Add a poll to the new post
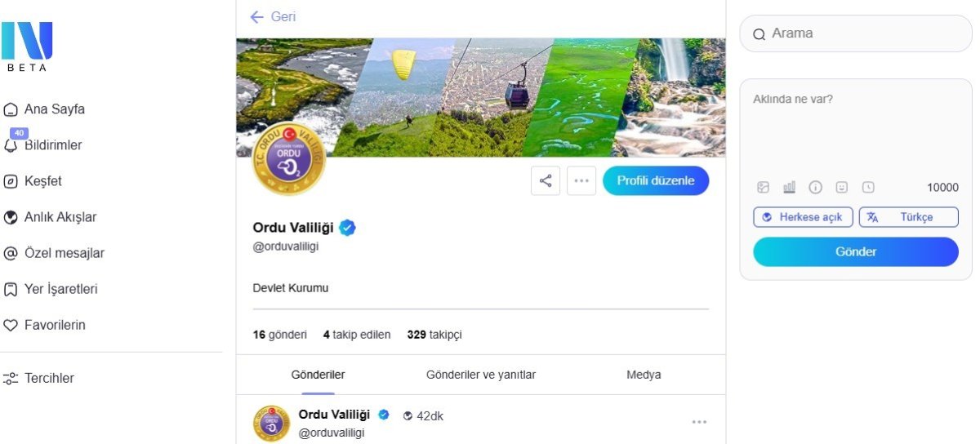980x444 pixels. point(789,187)
